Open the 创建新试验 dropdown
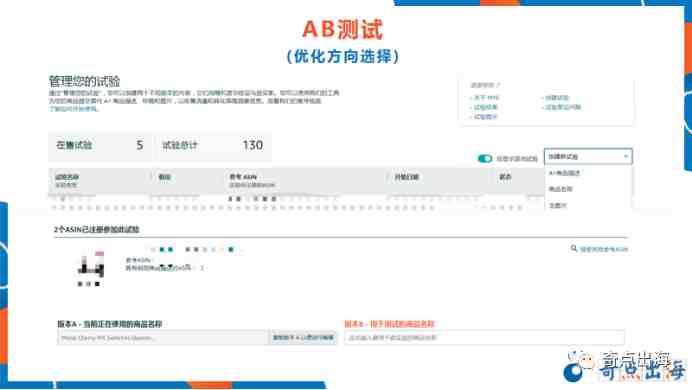 point(588,157)
